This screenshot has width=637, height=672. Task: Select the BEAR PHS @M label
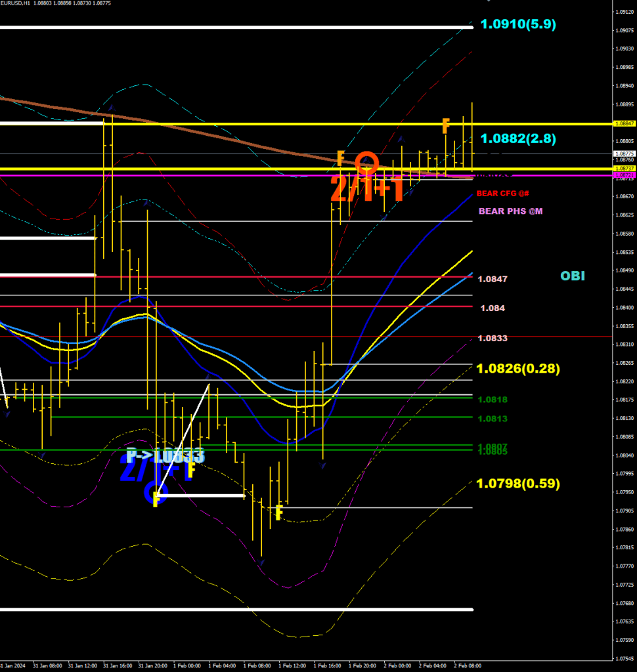pos(510,211)
